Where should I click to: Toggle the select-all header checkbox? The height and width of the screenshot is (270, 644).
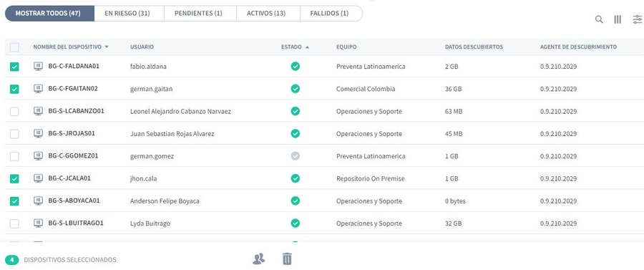tap(14, 47)
